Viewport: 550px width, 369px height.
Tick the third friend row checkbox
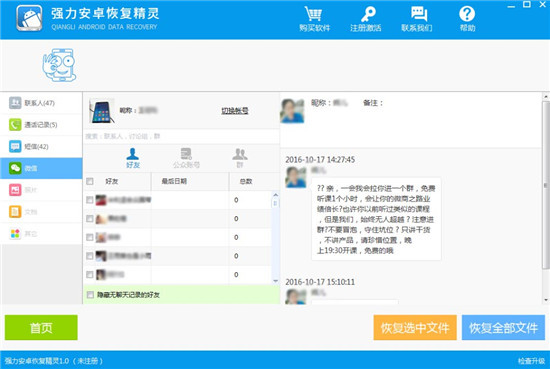90,237
